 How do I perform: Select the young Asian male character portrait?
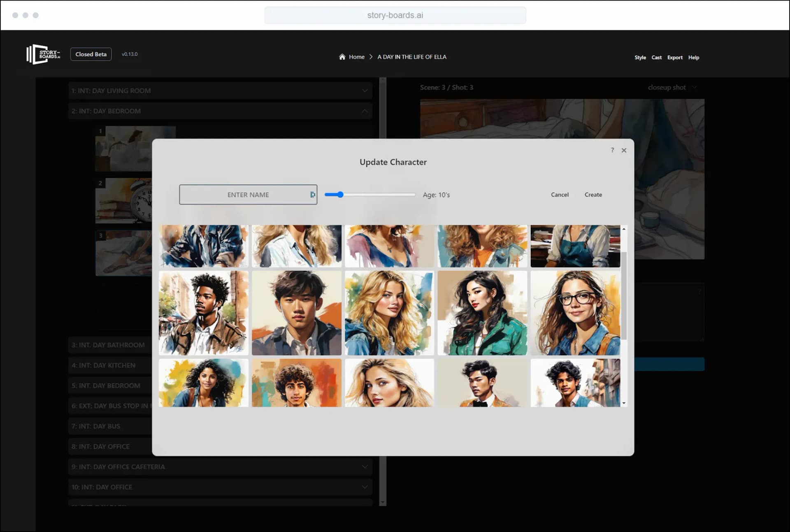click(x=297, y=313)
